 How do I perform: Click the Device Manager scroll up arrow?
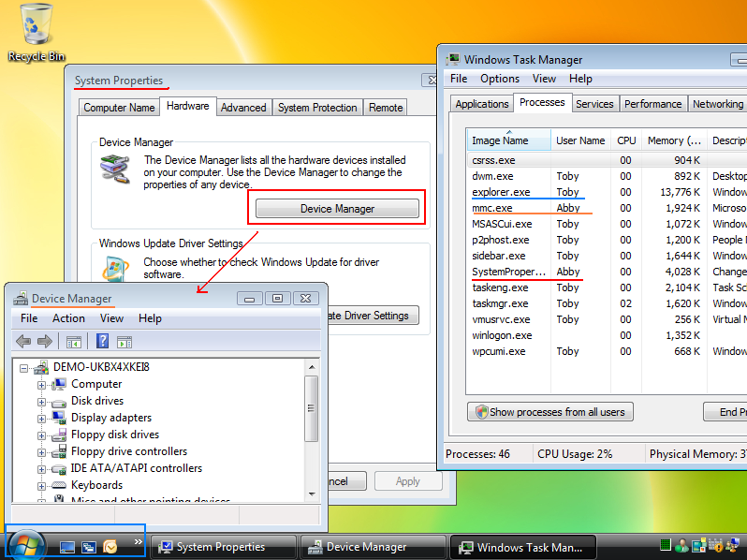pyautogui.click(x=312, y=367)
